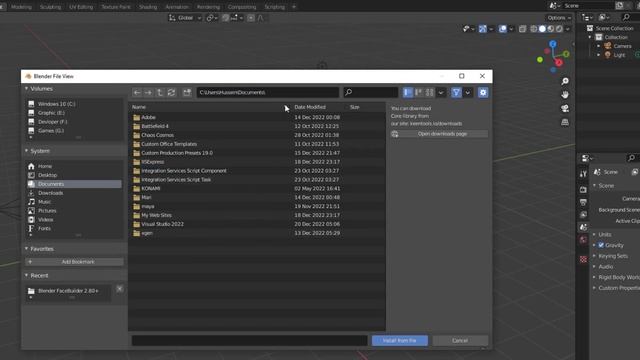Viewport: 640px width, 360px height.
Task: Expand Camera item in outliner
Action: (599, 46)
